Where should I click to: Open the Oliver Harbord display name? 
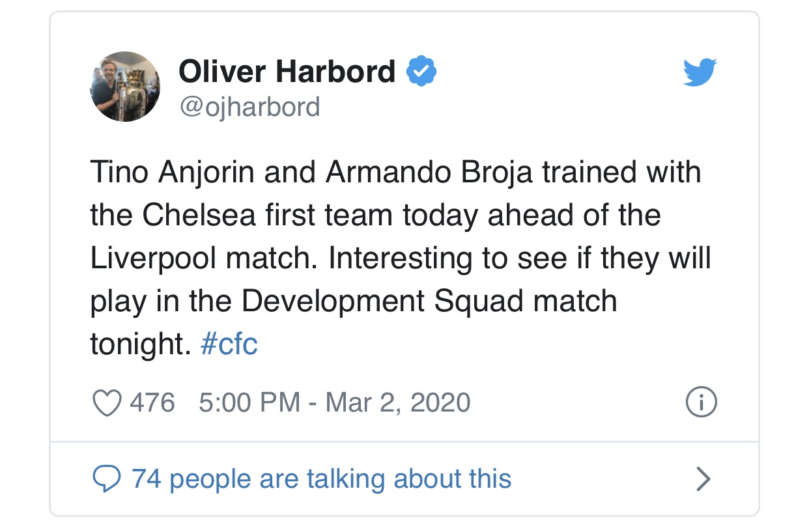click(x=287, y=71)
